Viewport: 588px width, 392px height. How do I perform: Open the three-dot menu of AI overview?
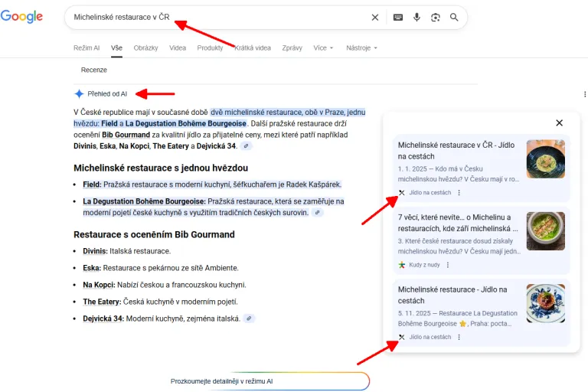click(585, 94)
